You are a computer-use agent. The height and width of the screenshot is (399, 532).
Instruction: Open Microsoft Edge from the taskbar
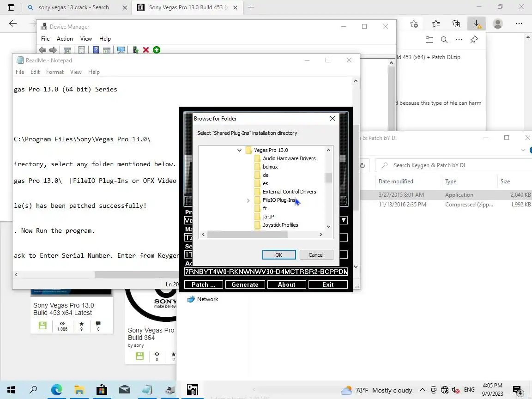(57, 390)
